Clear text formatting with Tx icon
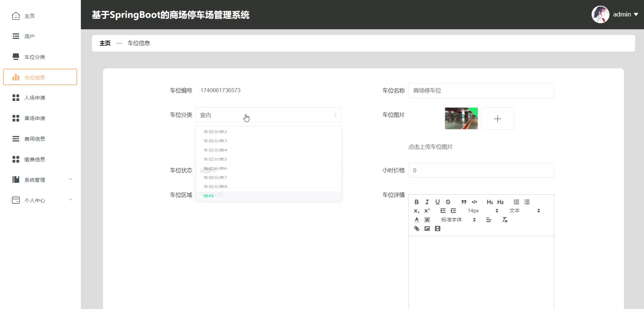Image resolution: width=644 pixels, height=309 pixels. [505, 220]
